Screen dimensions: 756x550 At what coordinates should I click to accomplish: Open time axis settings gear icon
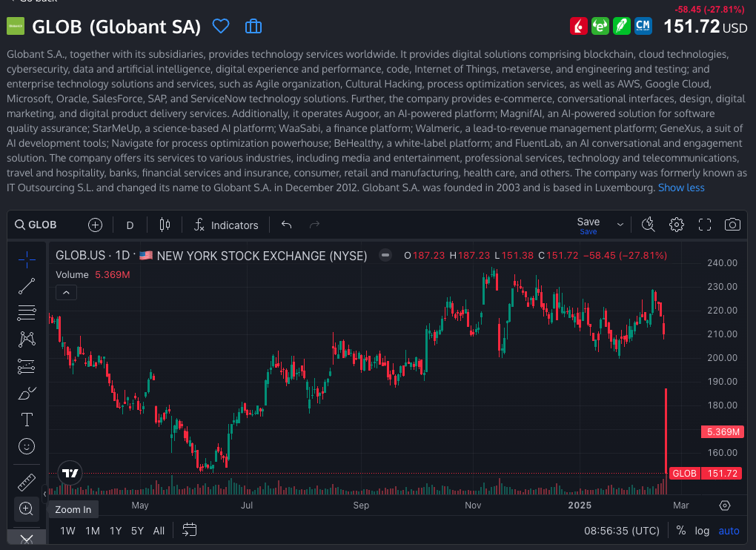725,506
